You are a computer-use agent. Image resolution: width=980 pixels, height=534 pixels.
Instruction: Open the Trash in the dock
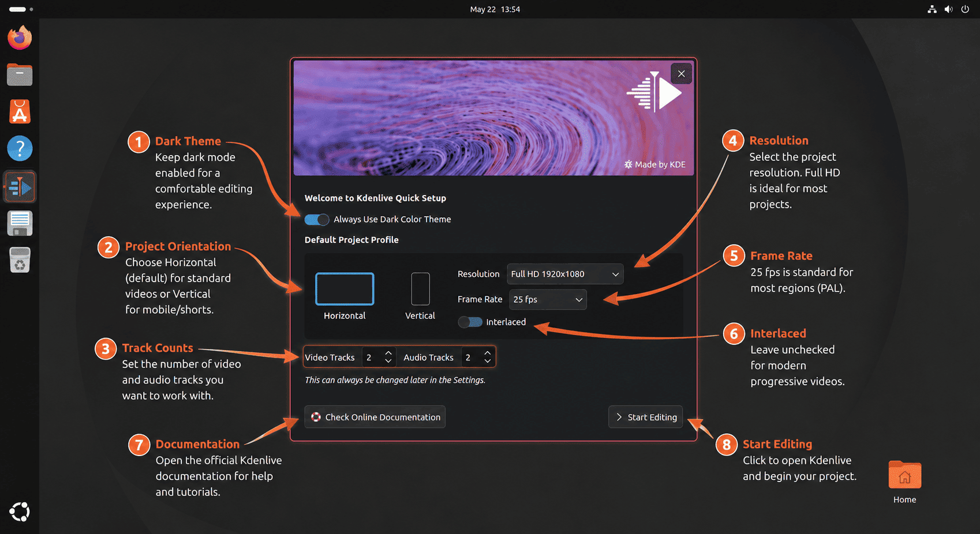pyautogui.click(x=20, y=260)
